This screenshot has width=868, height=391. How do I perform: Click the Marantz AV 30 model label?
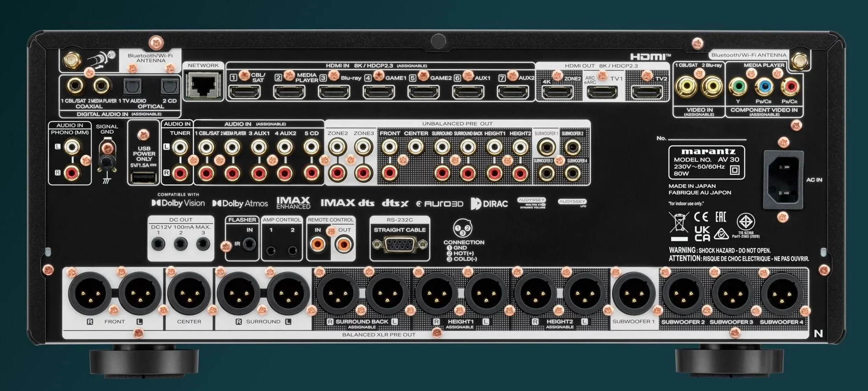pos(706,162)
